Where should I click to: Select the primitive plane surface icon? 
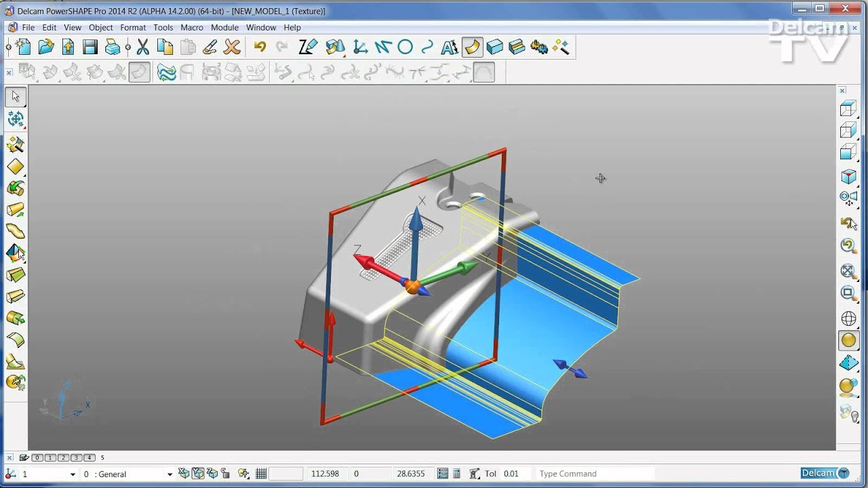coord(15,166)
